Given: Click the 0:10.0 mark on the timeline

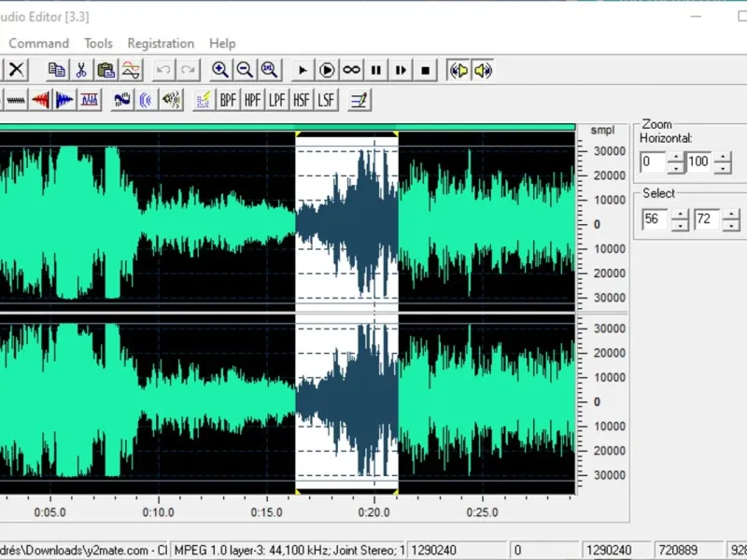Looking at the screenshot, I should [x=158, y=511].
